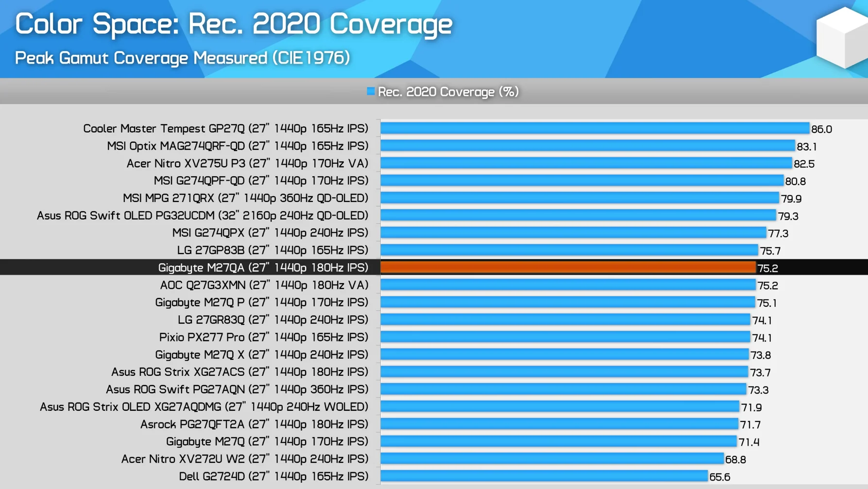The height and width of the screenshot is (489, 868).
Task: Click the Asus ROG Strix XG27ACS label
Action: tap(240, 372)
